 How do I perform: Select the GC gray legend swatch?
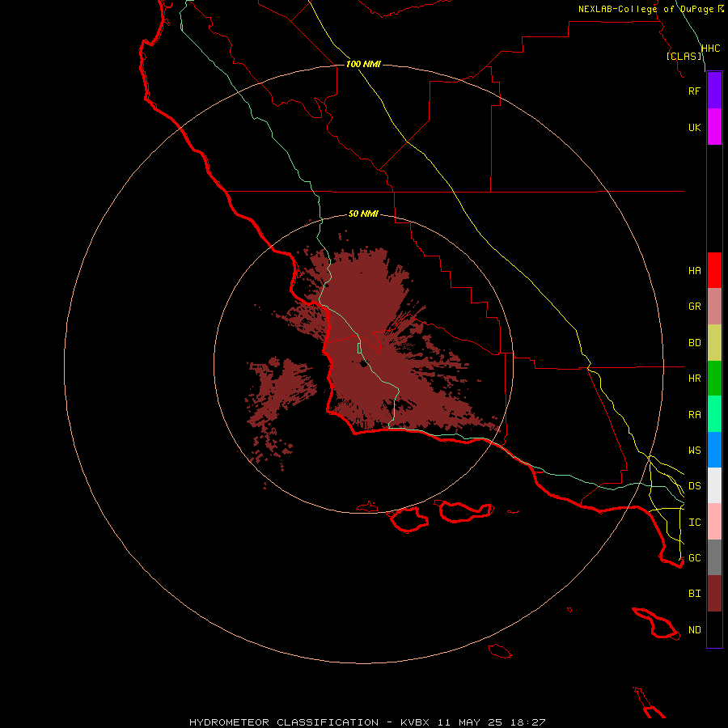714,557
